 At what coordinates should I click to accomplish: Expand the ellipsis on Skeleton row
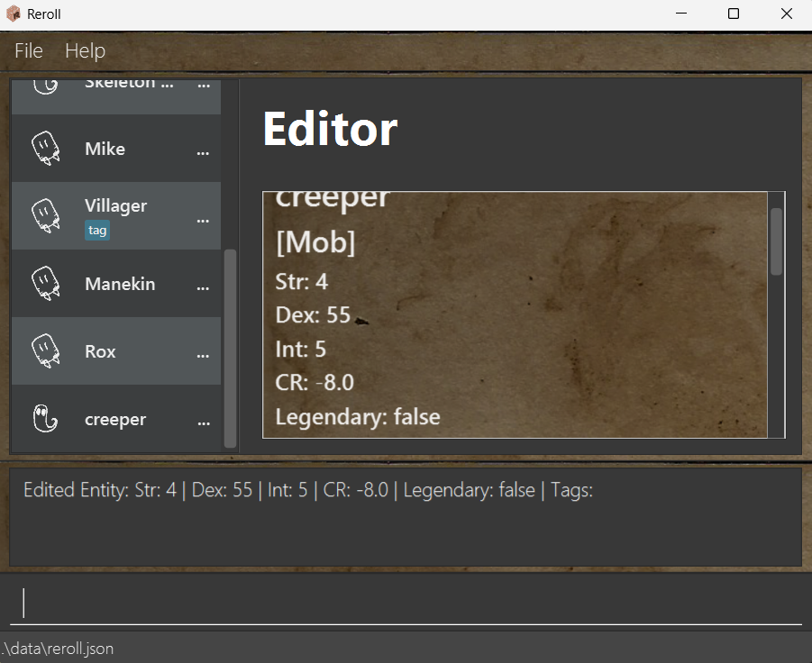pos(204,86)
